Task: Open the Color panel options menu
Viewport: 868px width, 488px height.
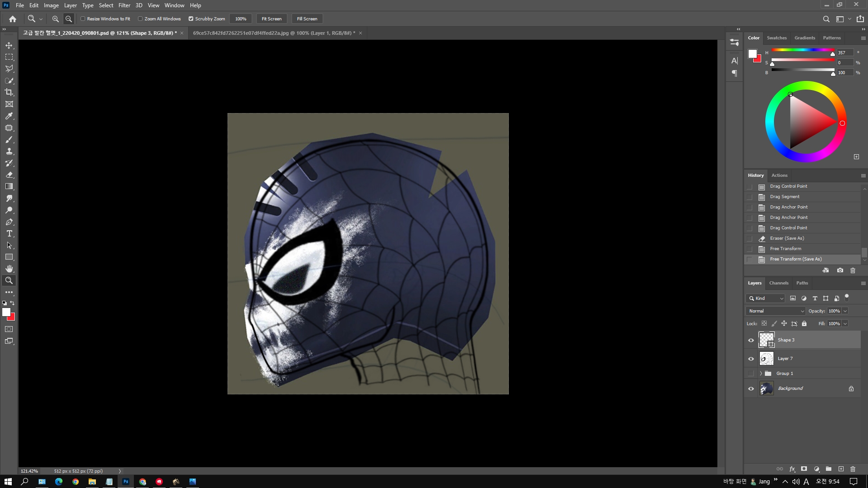Action: [x=863, y=38]
